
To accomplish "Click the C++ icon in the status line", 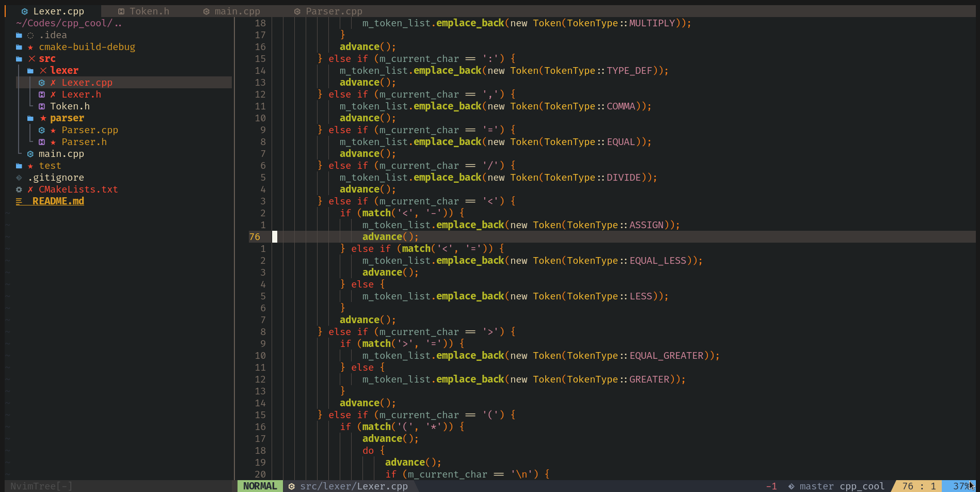I will click(292, 486).
